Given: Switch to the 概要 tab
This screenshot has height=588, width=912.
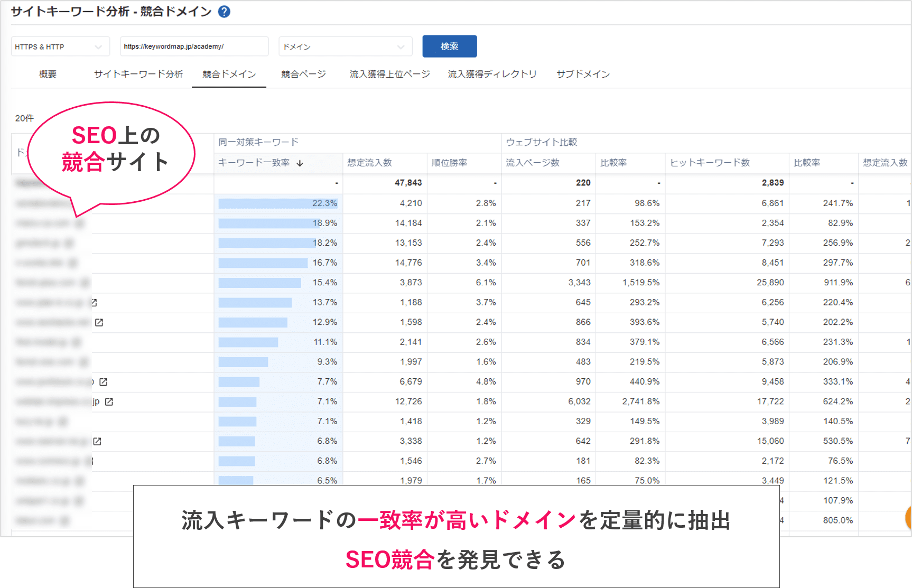Looking at the screenshot, I should [46, 74].
